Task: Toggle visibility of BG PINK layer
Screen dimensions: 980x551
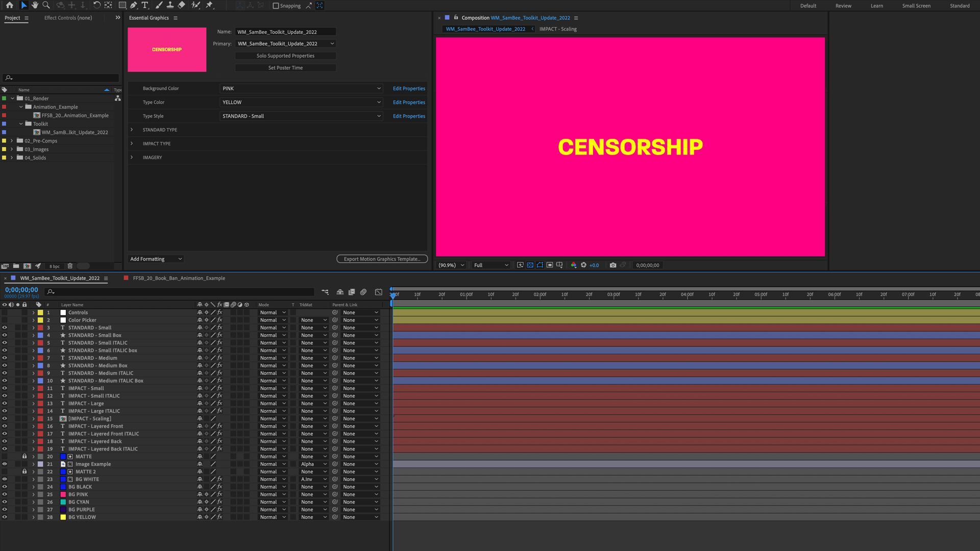Action: click(5, 494)
